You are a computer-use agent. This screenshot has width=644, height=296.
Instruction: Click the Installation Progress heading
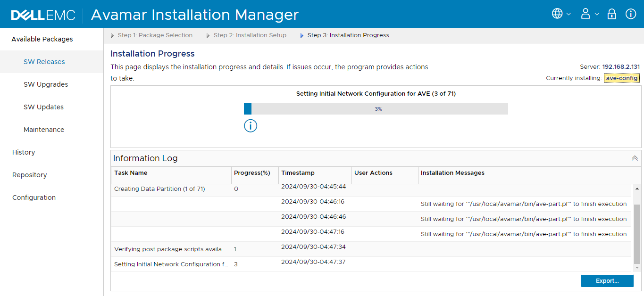coord(152,54)
